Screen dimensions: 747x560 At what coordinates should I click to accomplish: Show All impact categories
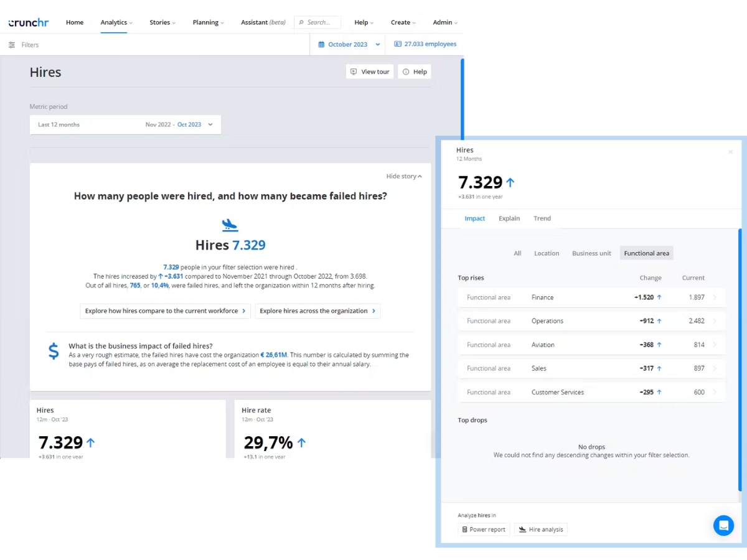pyautogui.click(x=517, y=253)
